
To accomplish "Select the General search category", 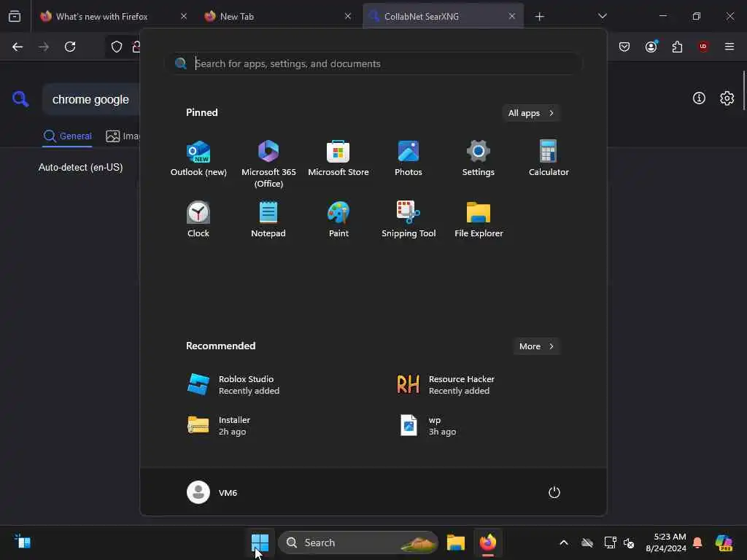I will (67, 136).
